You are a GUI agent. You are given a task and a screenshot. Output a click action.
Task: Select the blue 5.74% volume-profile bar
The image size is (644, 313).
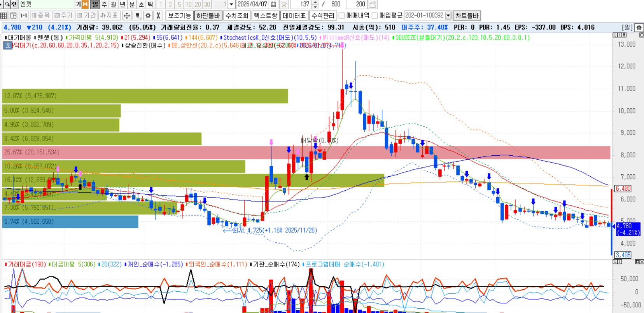click(70, 222)
